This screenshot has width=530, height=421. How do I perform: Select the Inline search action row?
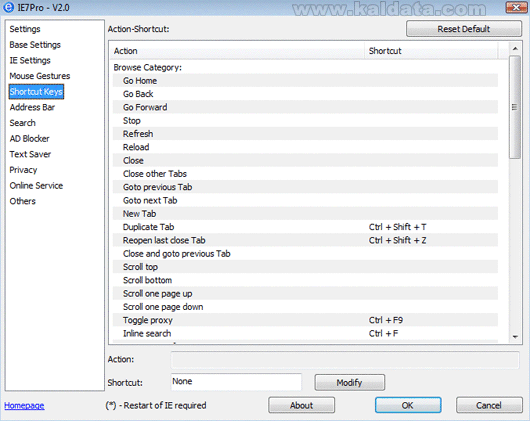[x=305, y=333]
